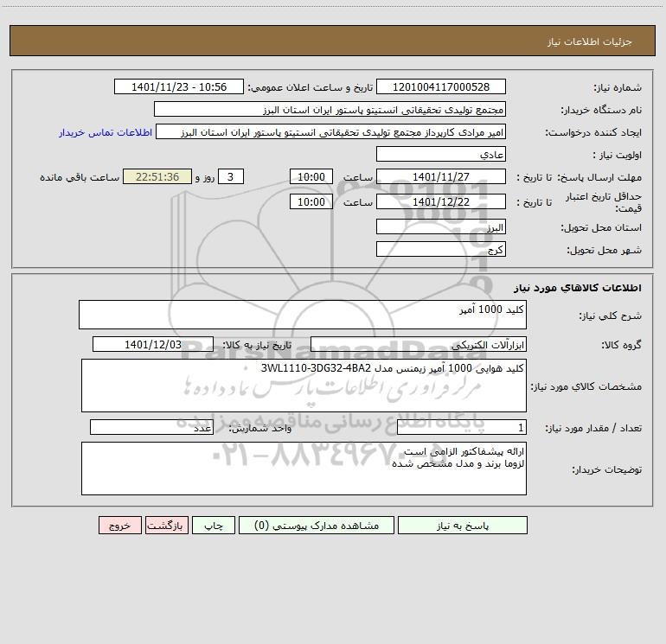Click the unit of measure field عدد
Image resolution: width=666 pixels, height=644 pixels.
coord(151,428)
